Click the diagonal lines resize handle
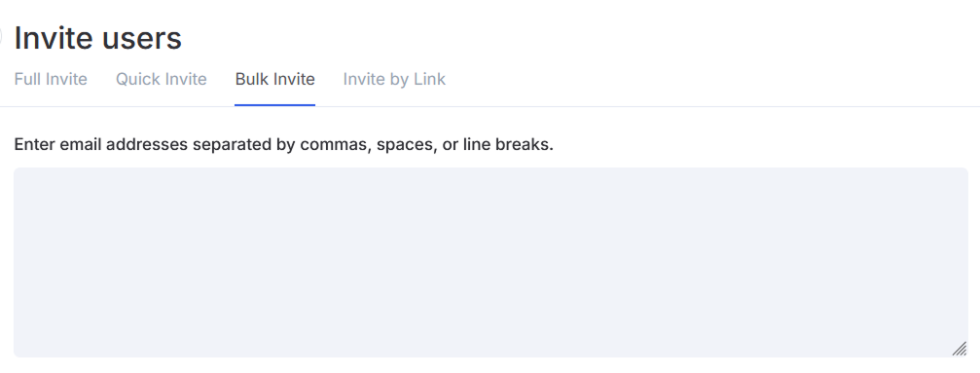The width and height of the screenshot is (980, 373). pyautogui.click(x=960, y=349)
